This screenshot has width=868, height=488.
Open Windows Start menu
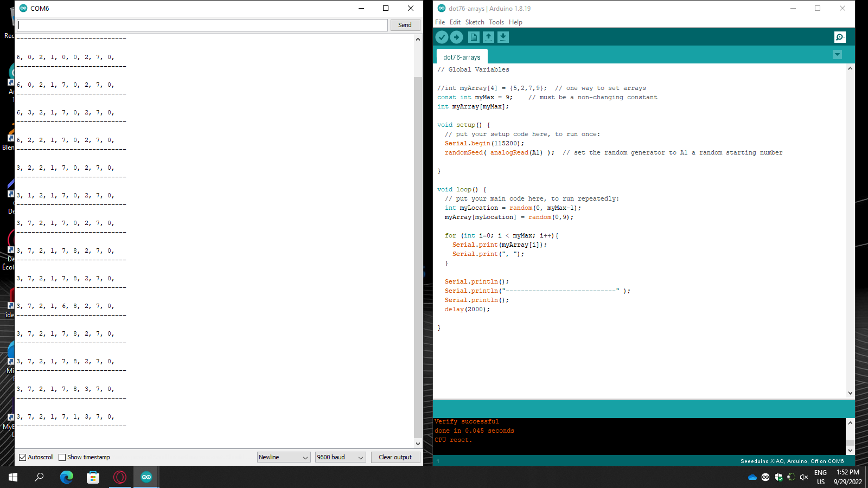[x=13, y=477]
